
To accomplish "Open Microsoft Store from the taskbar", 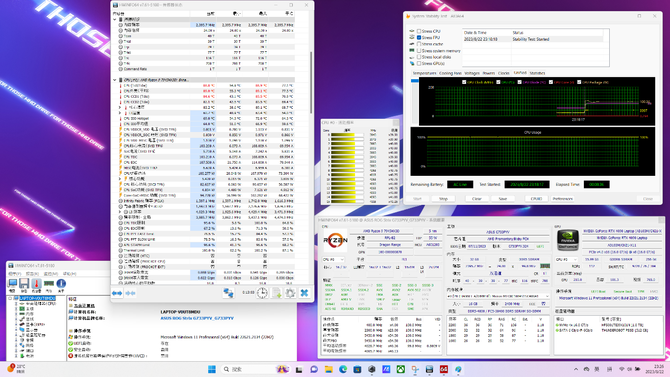I will point(357,369).
